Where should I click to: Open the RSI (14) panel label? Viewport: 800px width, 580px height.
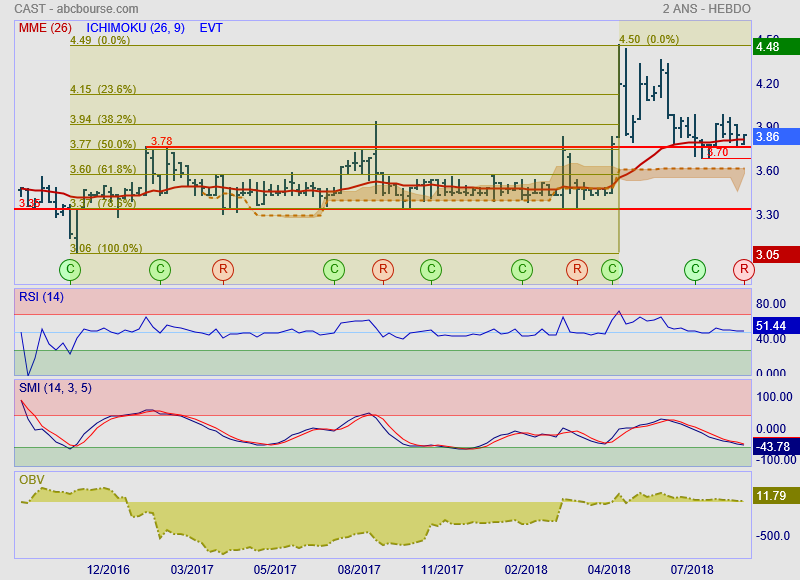[41, 297]
